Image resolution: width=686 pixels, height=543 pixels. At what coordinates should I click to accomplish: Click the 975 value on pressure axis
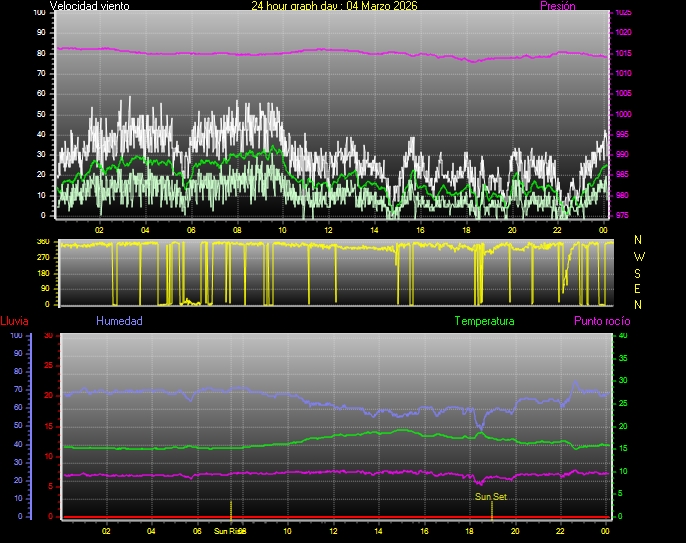tap(622, 215)
